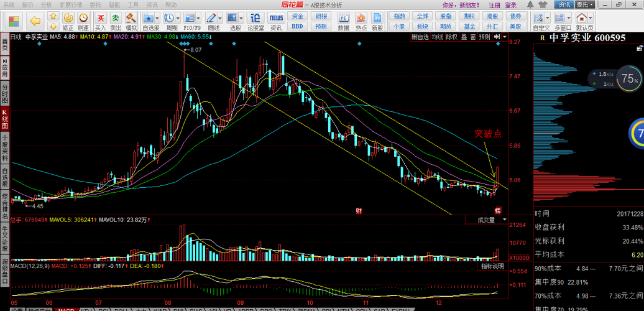Open 指标说明 indicator description

(x=492, y=267)
